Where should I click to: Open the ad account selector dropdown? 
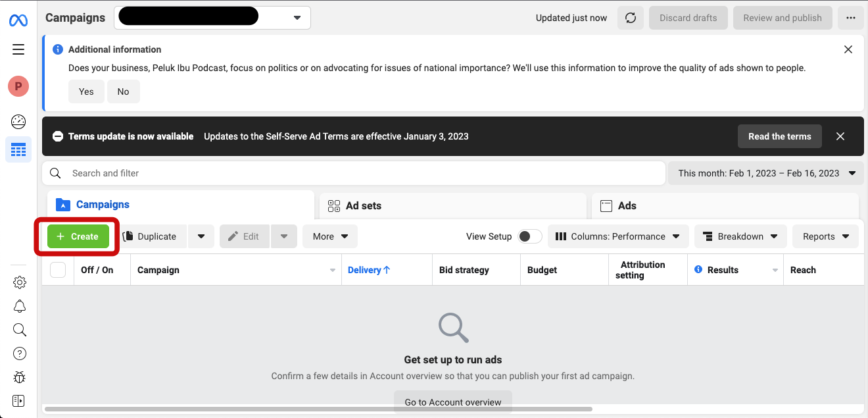(212, 18)
